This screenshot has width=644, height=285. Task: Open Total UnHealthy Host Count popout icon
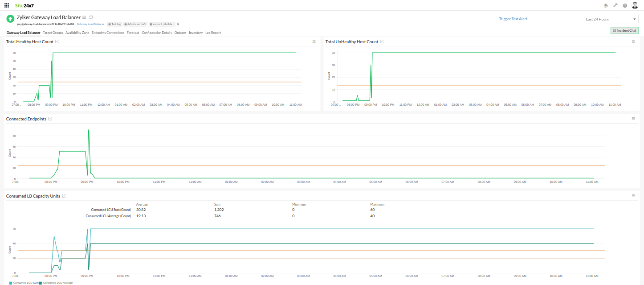(382, 41)
